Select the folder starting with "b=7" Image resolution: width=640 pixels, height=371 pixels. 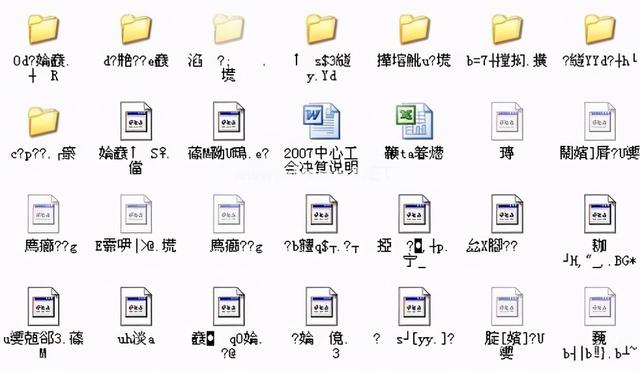tap(507, 30)
